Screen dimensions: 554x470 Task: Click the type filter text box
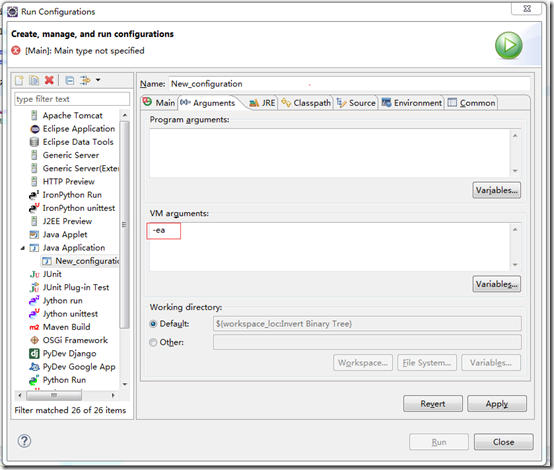point(72,99)
